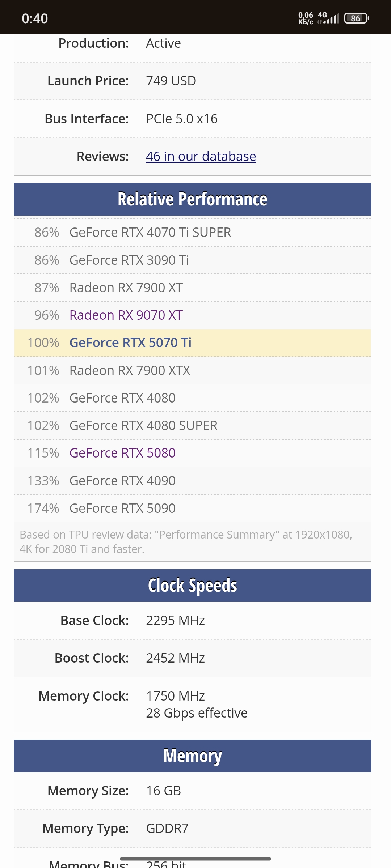
Task: Tap the Clock Speeds section header
Action: coord(193,586)
